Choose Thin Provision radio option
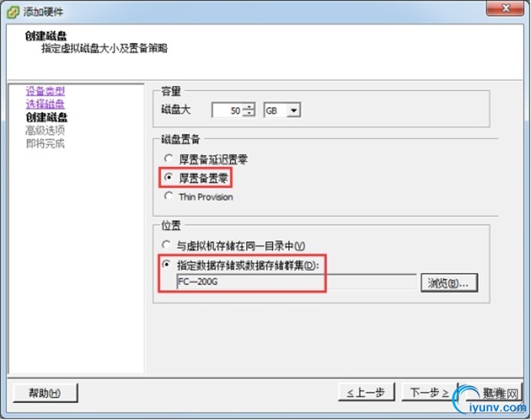Viewport: 531px width, 420px height. [169, 195]
